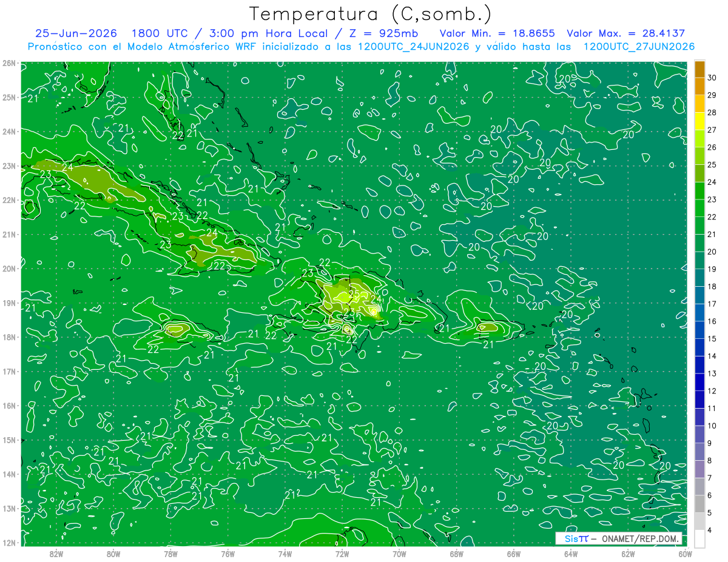Screen dimensions: 728x562
Task: Select the valid-until time "1200UTC_27JUN2026"
Action: click(x=639, y=47)
